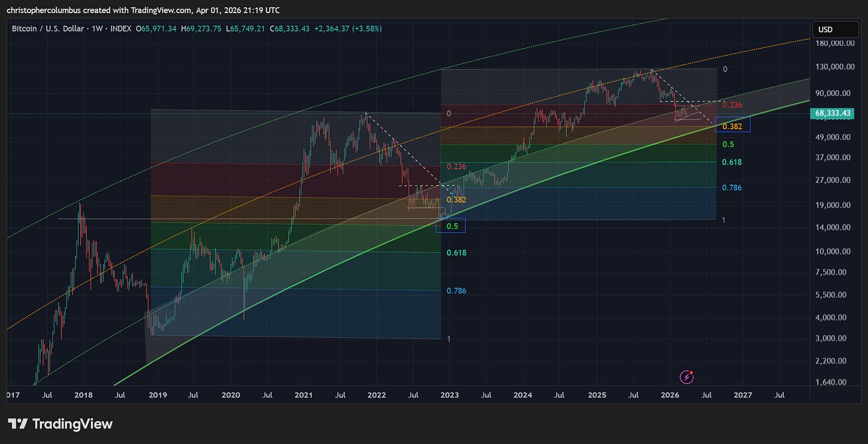
Task: Click the current price tag 68,333.43
Action: click(x=833, y=113)
